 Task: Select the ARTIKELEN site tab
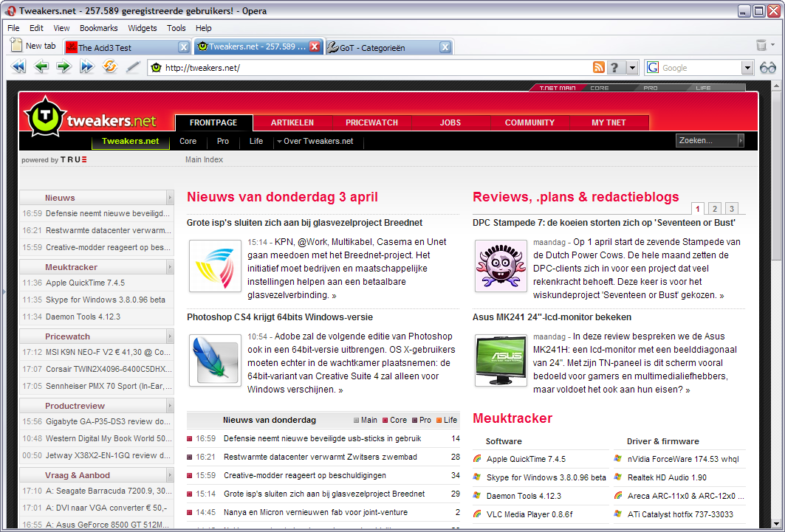coord(292,122)
